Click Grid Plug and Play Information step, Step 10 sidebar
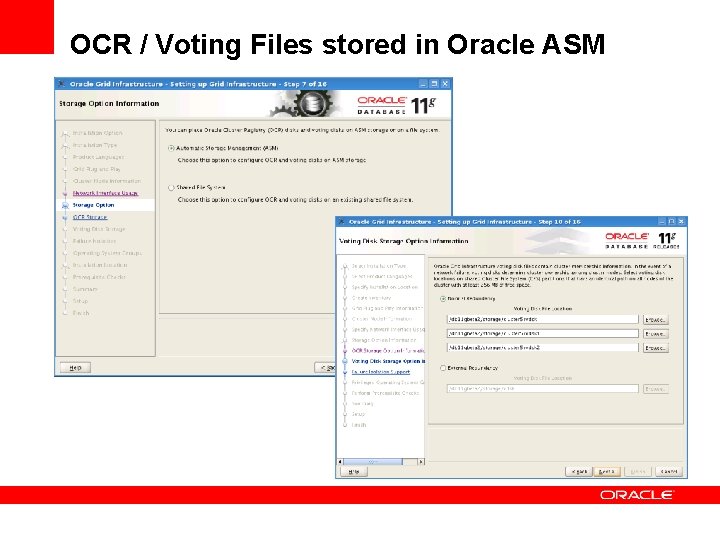 387,309
